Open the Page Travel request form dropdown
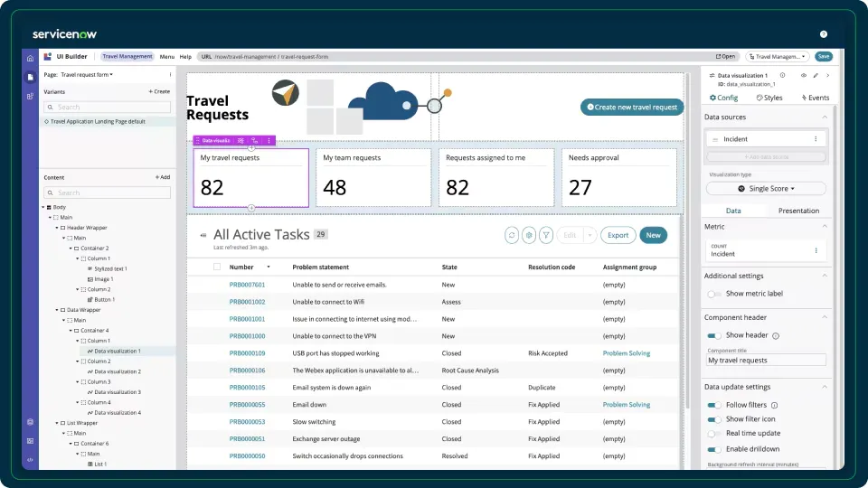Screen dimensions: 868x488 [86, 75]
